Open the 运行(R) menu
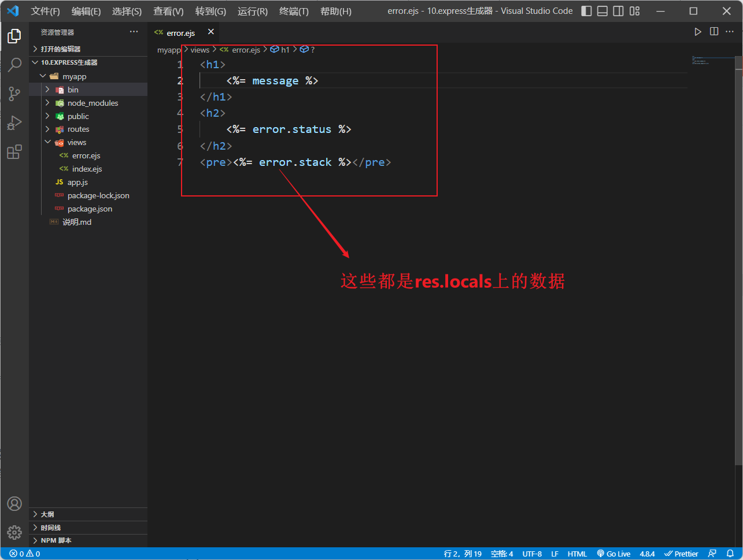 pyautogui.click(x=253, y=11)
